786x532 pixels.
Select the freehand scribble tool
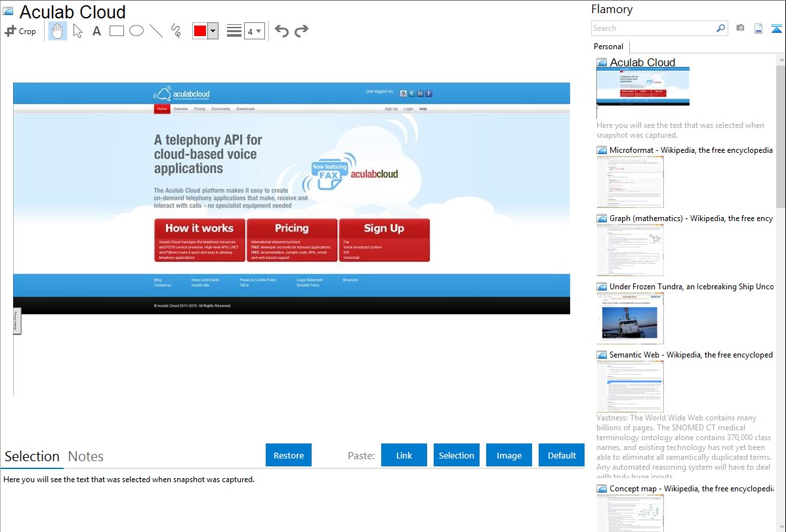pos(176,31)
